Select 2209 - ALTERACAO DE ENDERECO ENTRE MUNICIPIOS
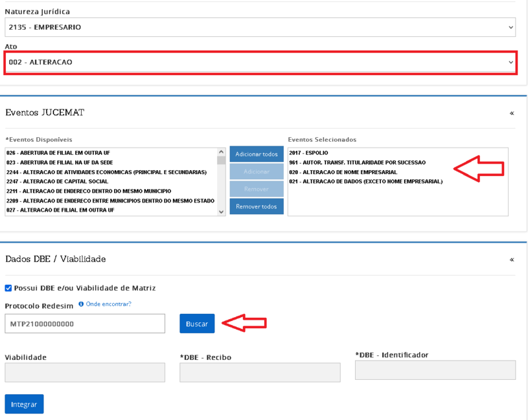The image size is (528, 420). (x=110, y=200)
